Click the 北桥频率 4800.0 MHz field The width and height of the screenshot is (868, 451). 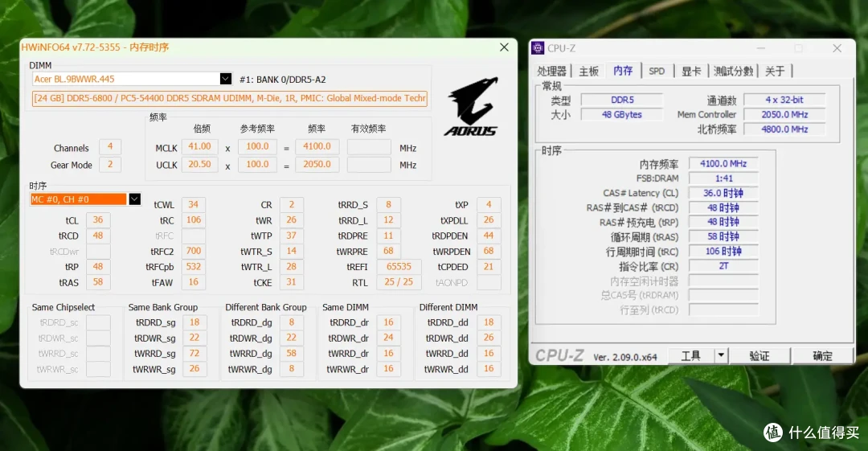point(784,129)
